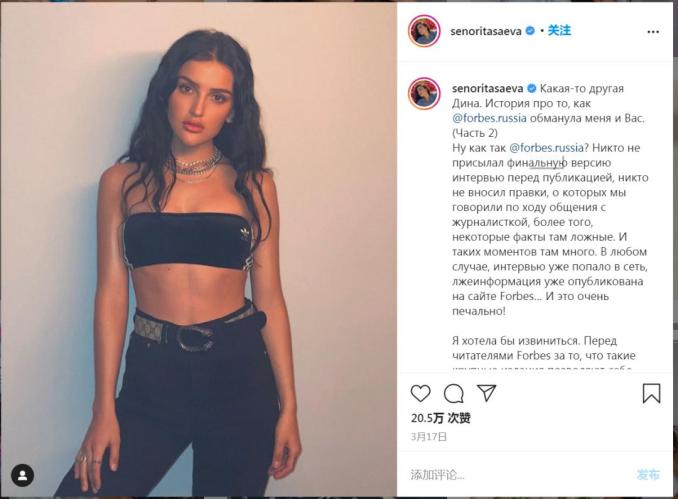The image size is (678, 499).
Task: Open comments via speech bubble icon
Action: click(454, 393)
